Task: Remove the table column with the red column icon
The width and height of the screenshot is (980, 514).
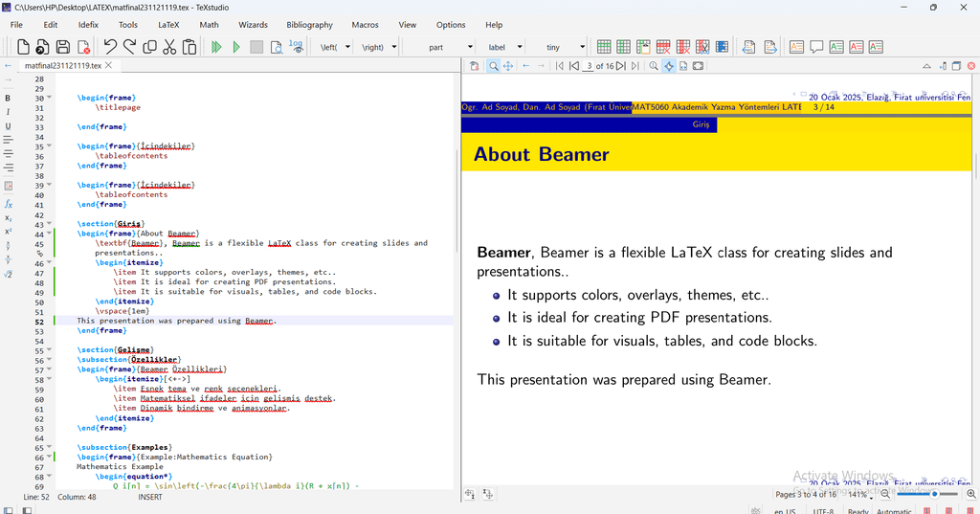Action: point(683,47)
